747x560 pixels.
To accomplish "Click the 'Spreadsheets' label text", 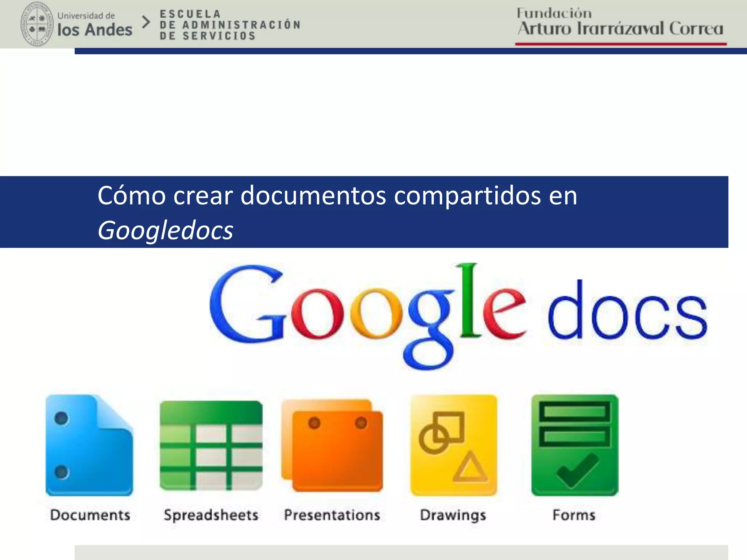I will [211, 515].
